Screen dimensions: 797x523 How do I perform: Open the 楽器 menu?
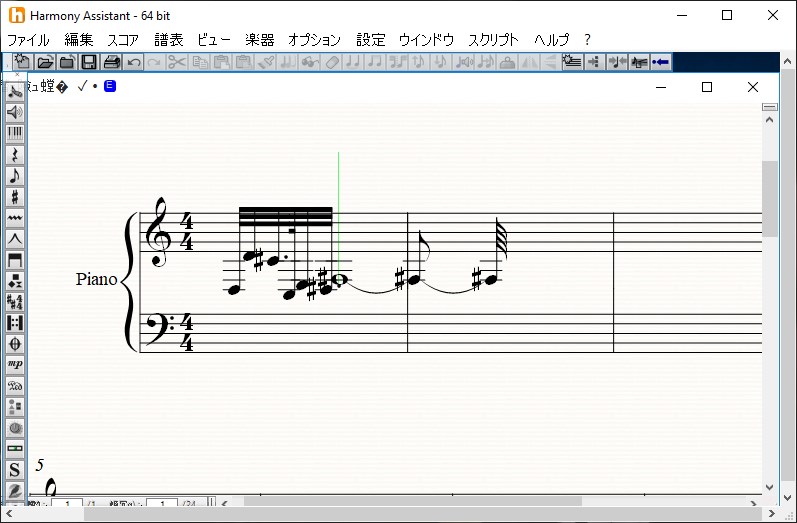[x=259, y=40]
